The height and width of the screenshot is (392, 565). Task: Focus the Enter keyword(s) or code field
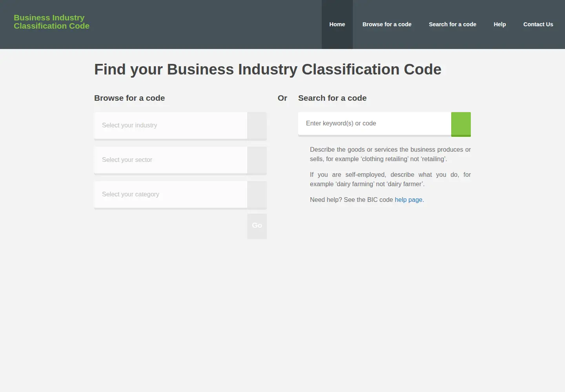click(x=375, y=123)
